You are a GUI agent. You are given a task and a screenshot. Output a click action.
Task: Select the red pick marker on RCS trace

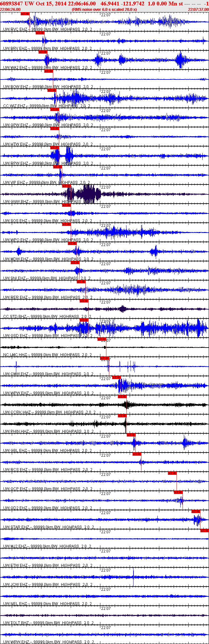click(x=137, y=454)
